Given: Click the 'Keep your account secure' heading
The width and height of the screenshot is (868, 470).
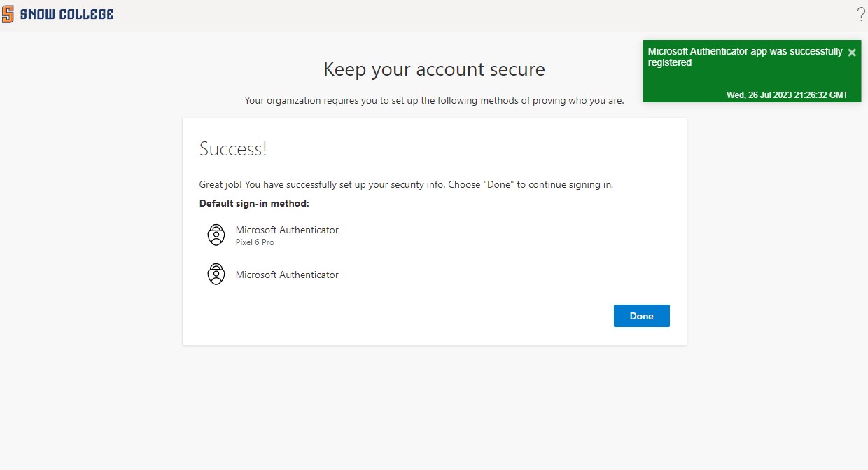Looking at the screenshot, I should [x=434, y=69].
